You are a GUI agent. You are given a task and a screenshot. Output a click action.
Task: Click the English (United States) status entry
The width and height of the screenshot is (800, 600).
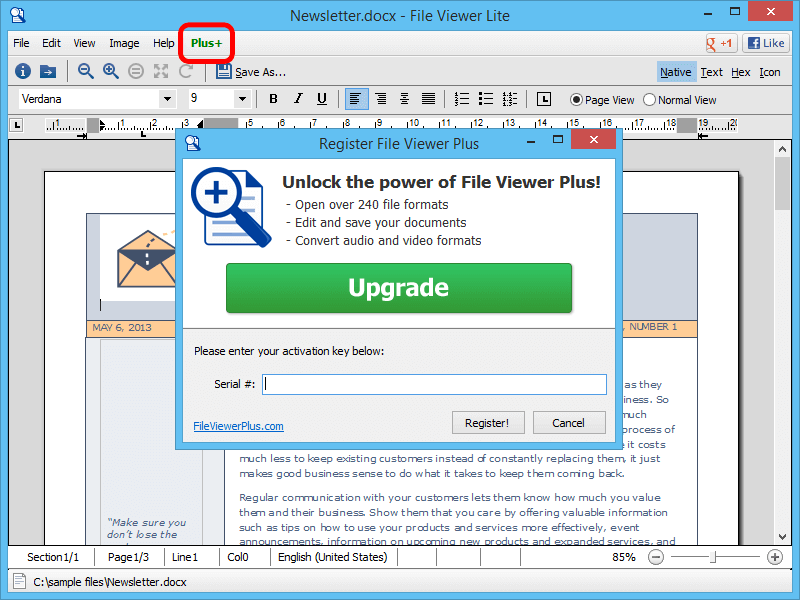pyautogui.click(x=333, y=557)
